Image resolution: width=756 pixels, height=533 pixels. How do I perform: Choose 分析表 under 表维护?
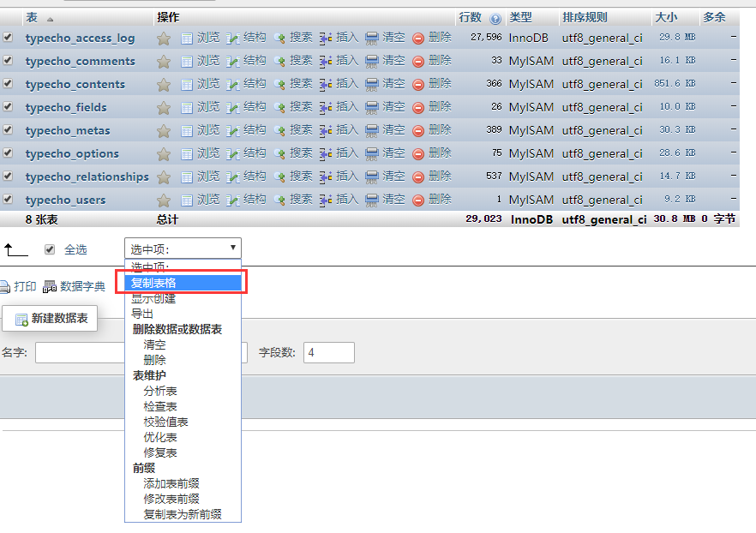tap(183, 391)
